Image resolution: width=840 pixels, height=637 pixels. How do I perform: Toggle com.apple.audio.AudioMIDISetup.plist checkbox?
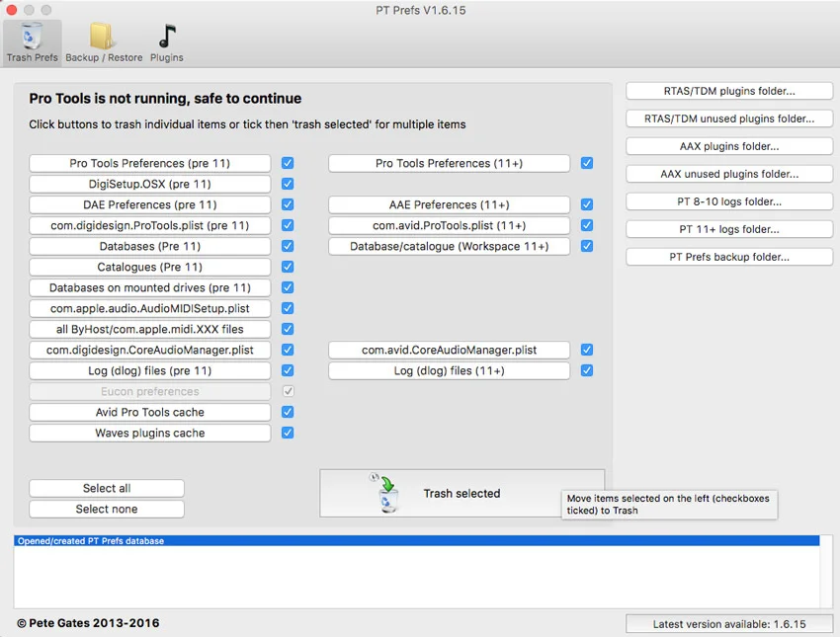(x=288, y=308)
